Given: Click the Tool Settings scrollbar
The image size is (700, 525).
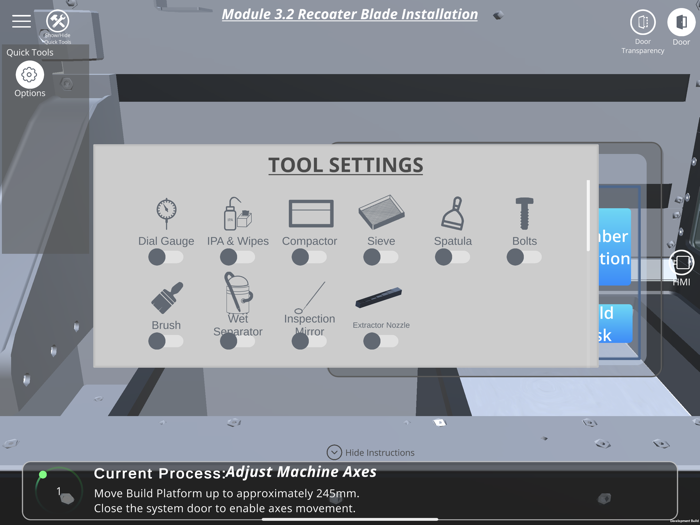Looking at the screenshot, I should click(x=588, y=215).
